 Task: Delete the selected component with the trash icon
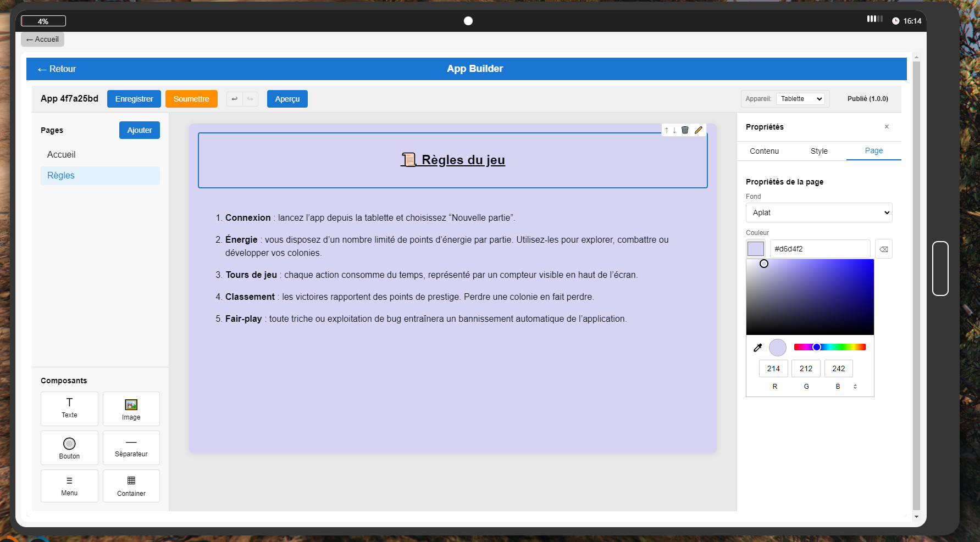click(685, 130)
